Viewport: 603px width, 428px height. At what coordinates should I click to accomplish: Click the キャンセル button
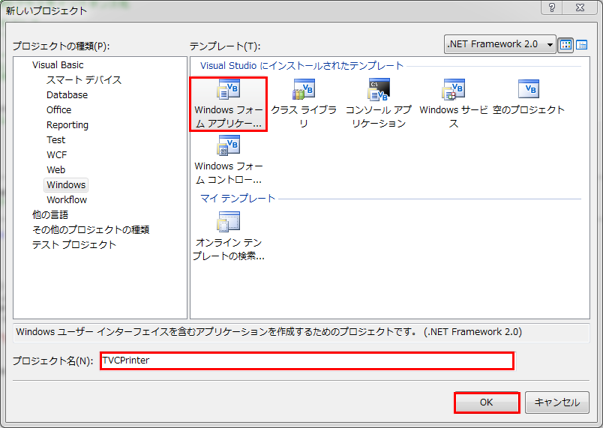tap(557, 403)
